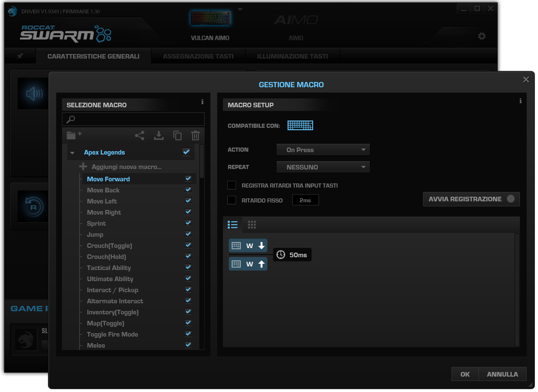Start recording with Avvia Registrazione

click(471, 199)
